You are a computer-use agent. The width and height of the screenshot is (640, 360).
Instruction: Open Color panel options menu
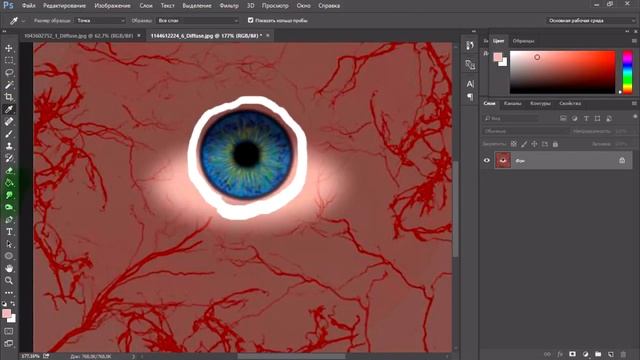[634, 41]
